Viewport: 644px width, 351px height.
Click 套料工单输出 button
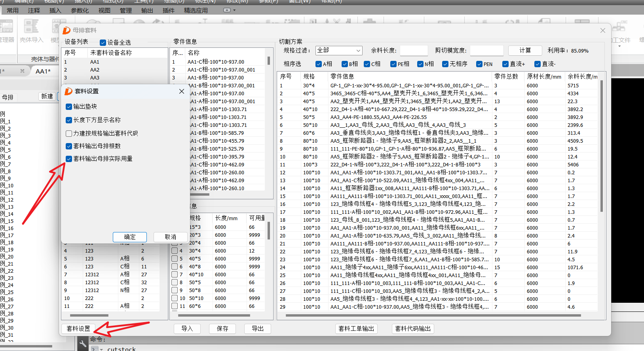pyautogui.click(x=356, y=329)
